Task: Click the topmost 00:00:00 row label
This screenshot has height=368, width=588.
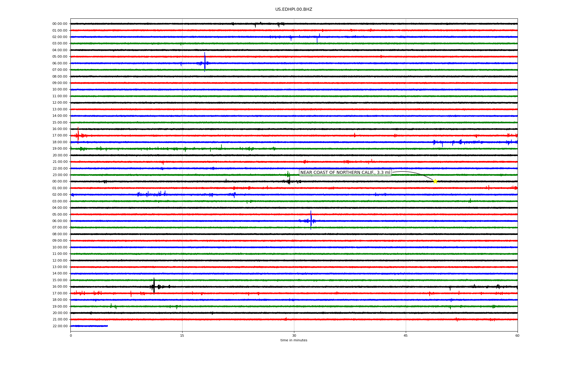Action: pyautogui.click(x=60, y=24)
